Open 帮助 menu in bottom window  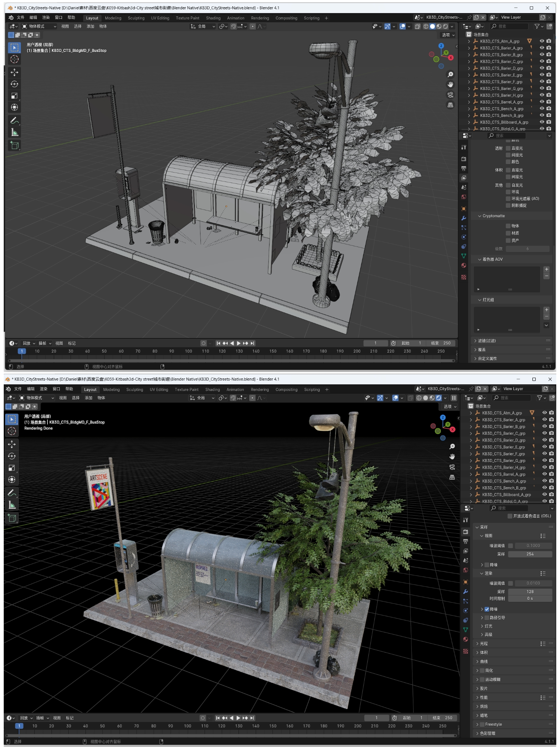pos(69,389)
